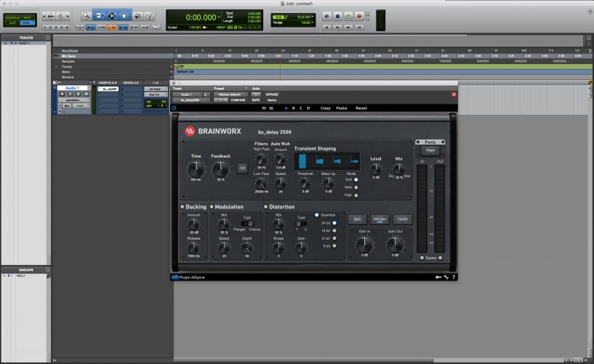Open the Audio 1 waveform view selector
Screen dimensions: 594x364
click(x=74, y=100)
